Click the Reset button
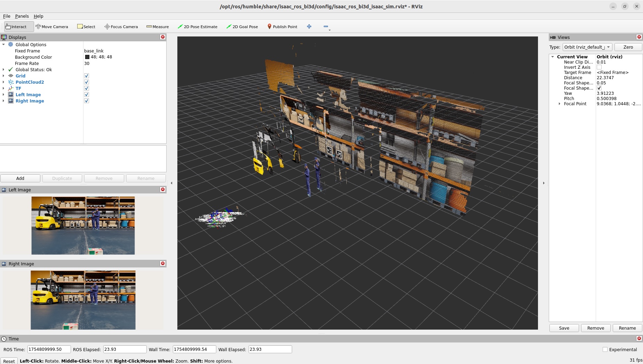This screenshot has height=364, width=643. click(9, 361)
